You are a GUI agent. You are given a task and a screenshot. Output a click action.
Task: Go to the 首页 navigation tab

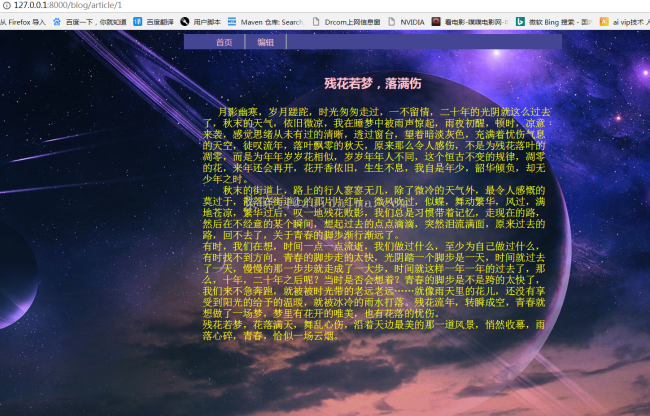coord(224,42)
